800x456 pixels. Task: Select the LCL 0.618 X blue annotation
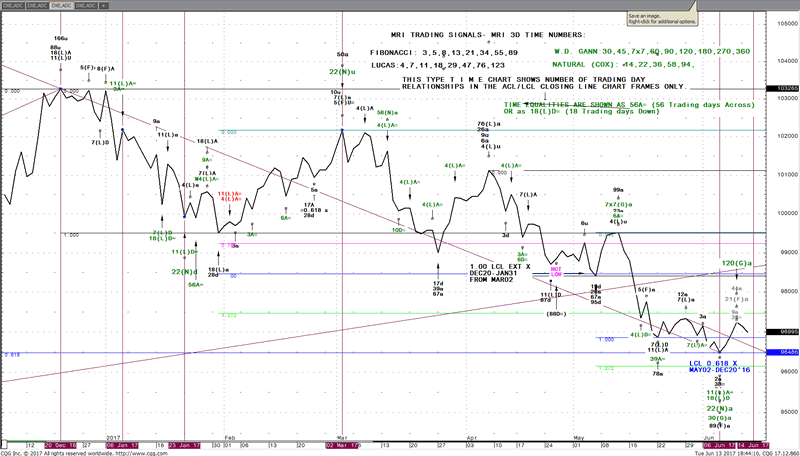716,362
